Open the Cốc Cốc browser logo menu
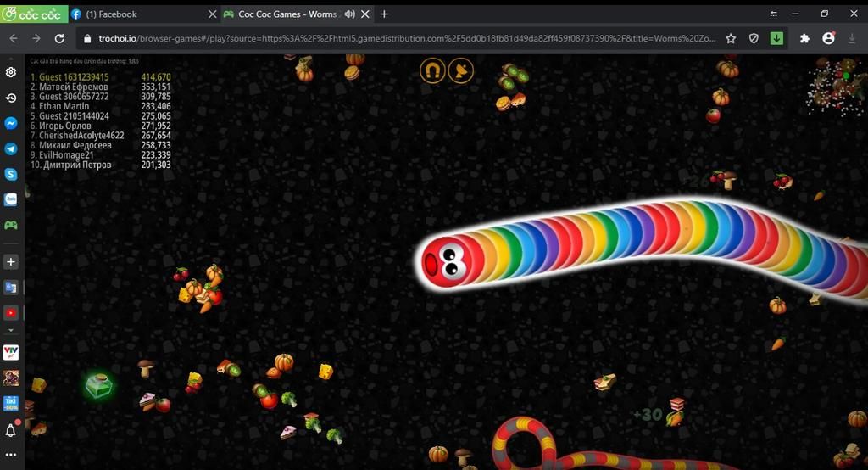Image resolution: width=868 pixels, height=470 pixels. click(x=33, y=14)
